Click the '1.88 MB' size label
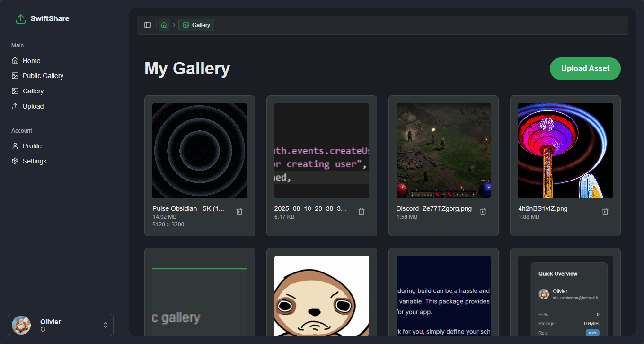 pyautogui.click(x=529, y=217)
